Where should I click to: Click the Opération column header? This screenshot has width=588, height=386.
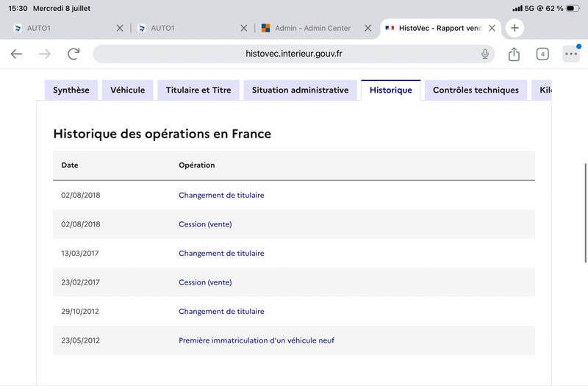[197, 165]
